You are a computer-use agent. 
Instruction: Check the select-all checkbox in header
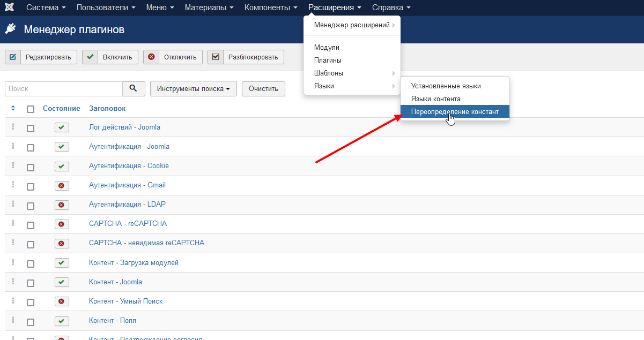[31, 109]
